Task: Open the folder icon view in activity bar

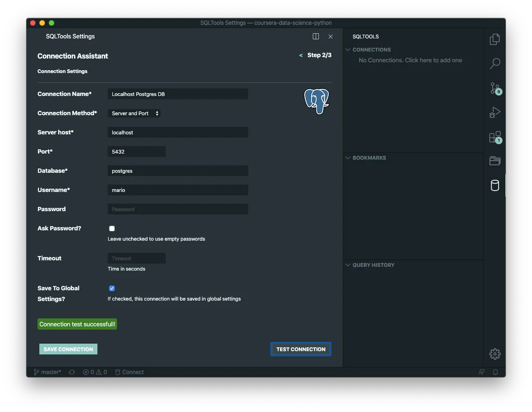Action: [x=495, y=161]
